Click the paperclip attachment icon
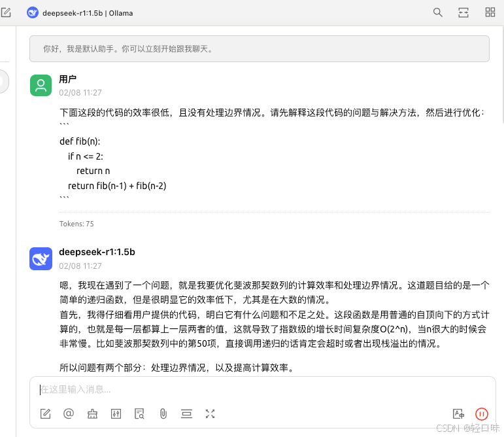 pyautogui.click(x=163, y=413)
